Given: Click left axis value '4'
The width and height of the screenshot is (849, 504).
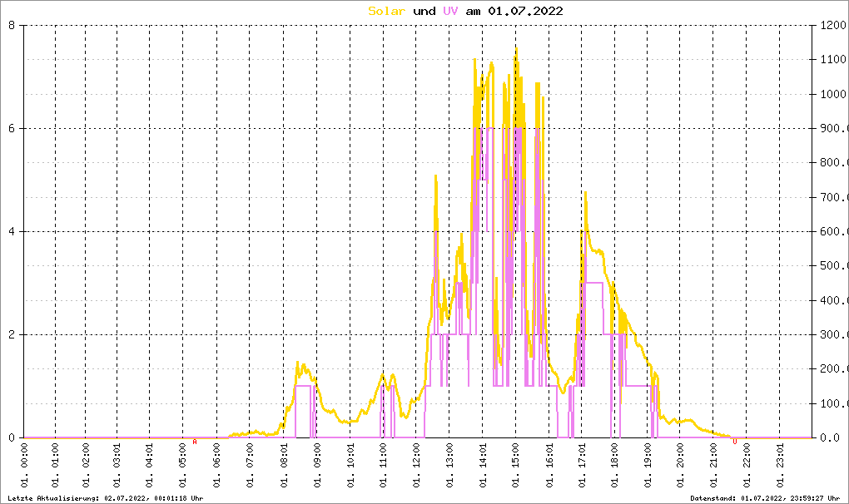Looking at the screenshot, I should (x=12, y=231).
